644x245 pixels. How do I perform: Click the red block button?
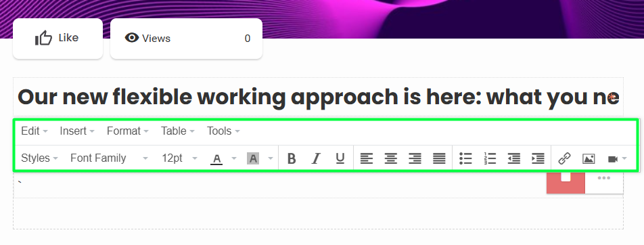tap(566, 183)
